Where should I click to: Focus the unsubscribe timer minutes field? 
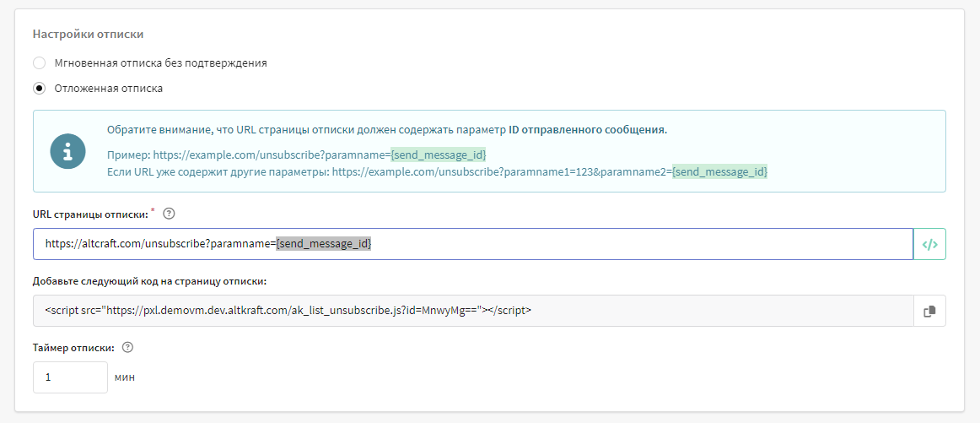tap(70, 377)
